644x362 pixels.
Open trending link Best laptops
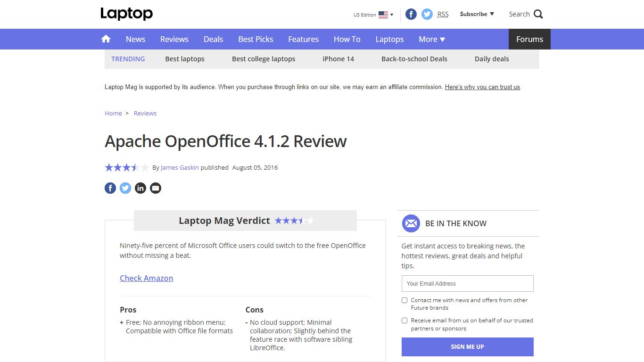tap(185, 59)
